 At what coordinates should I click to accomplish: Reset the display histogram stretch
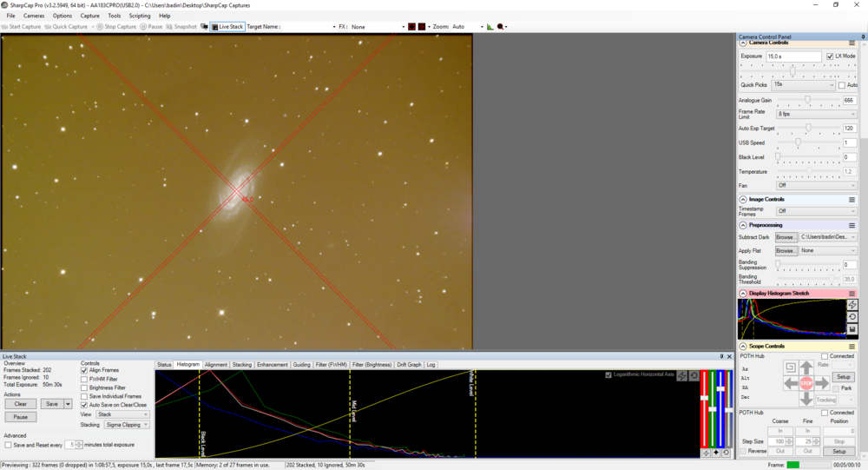pyautogui.click(x=852, y=317)
